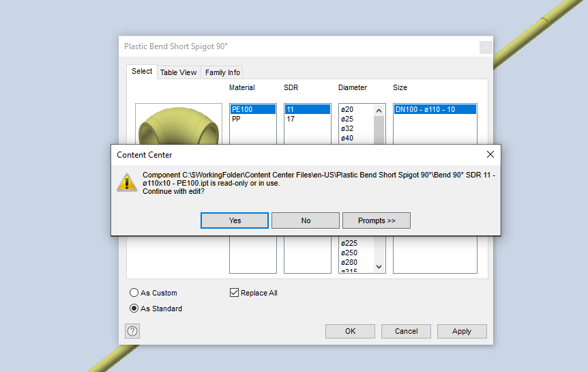This screenshot has width=588, height=372.
Task: Pick diameter ø225
Action: (x=356, y=243)
